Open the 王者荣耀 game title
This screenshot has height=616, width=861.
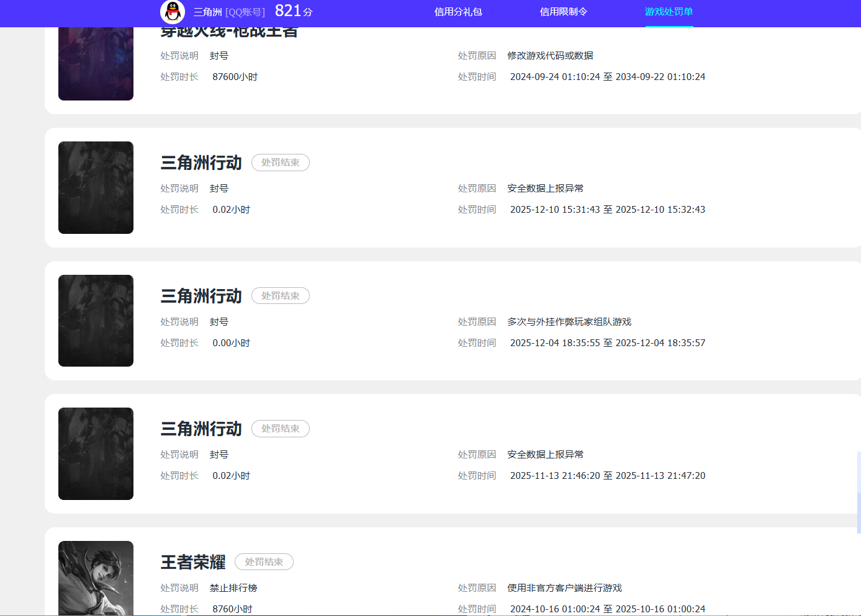tap(192, 561)
